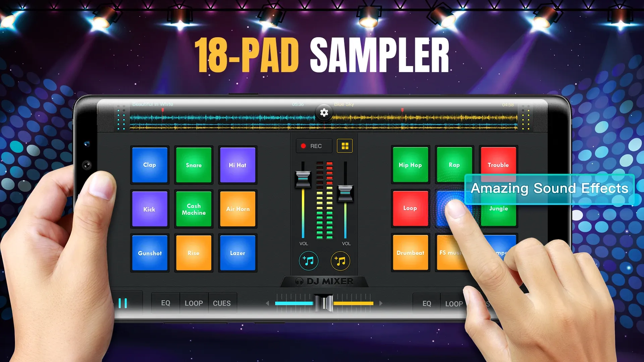Enable the left deck music note icon

click(308, 261)
